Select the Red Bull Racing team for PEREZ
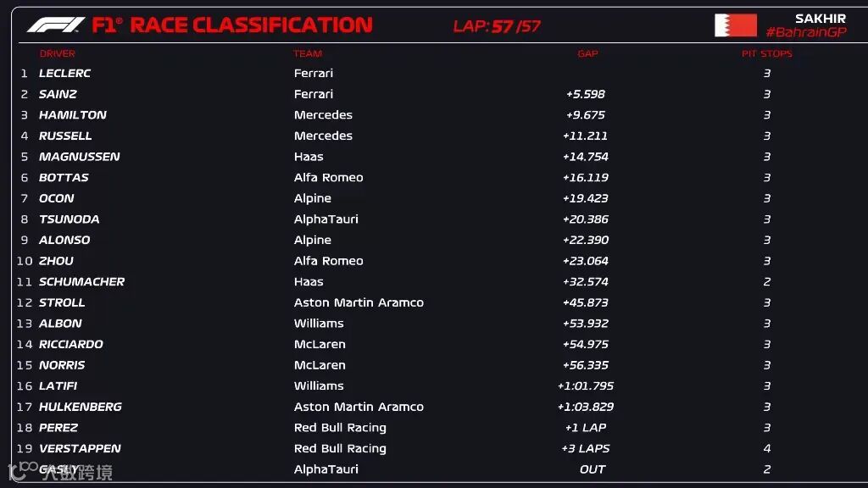 click(340, 428)
